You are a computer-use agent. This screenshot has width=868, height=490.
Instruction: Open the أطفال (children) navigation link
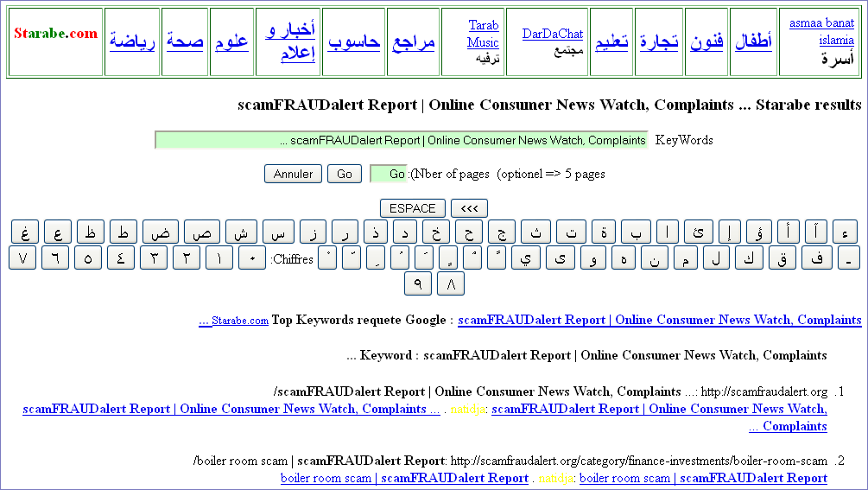753,41
